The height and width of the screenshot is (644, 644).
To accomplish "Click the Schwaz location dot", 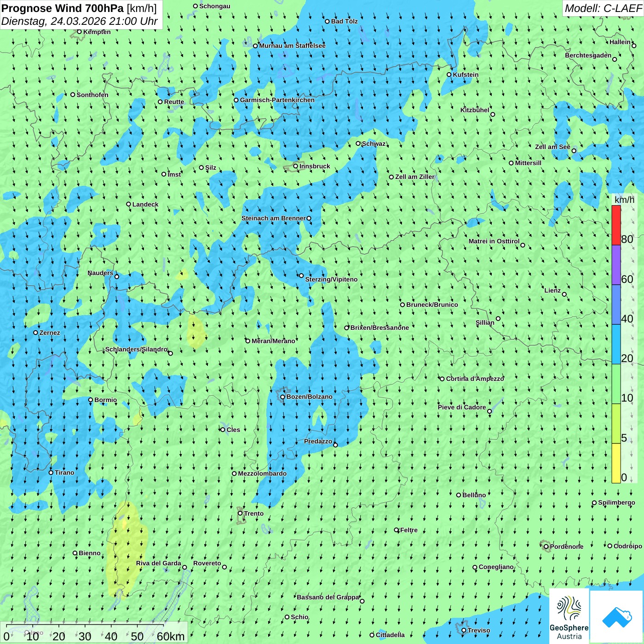I will (x=358, y=144).
